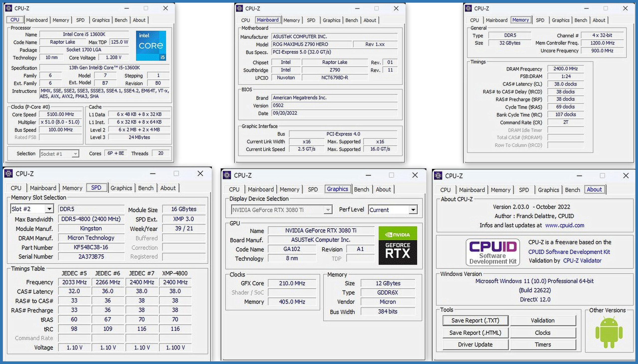
Task: Click the Intel Core i5 logo badge
Action: pyautogui.click(x=151, y=46)
